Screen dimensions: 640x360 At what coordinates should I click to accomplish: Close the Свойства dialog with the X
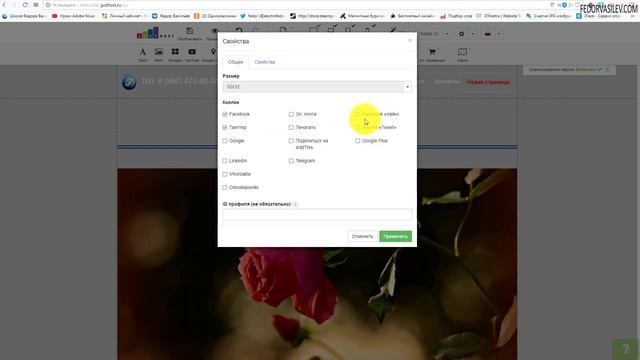point(410,40)
